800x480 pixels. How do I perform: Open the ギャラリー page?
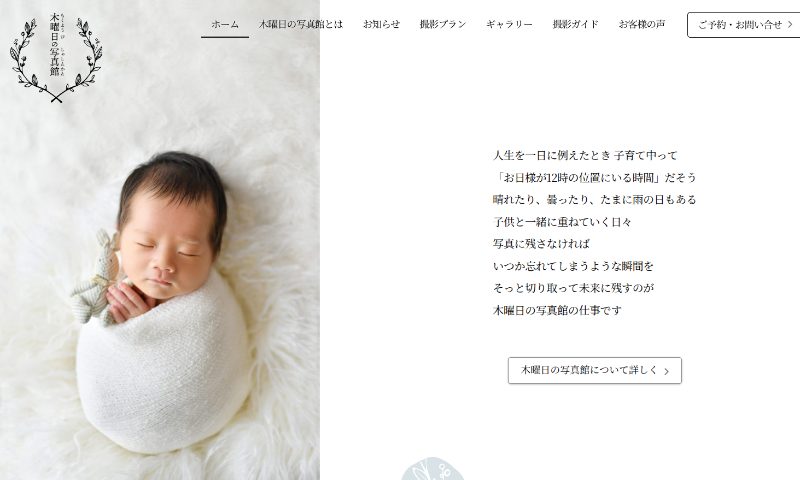[509, 24]
